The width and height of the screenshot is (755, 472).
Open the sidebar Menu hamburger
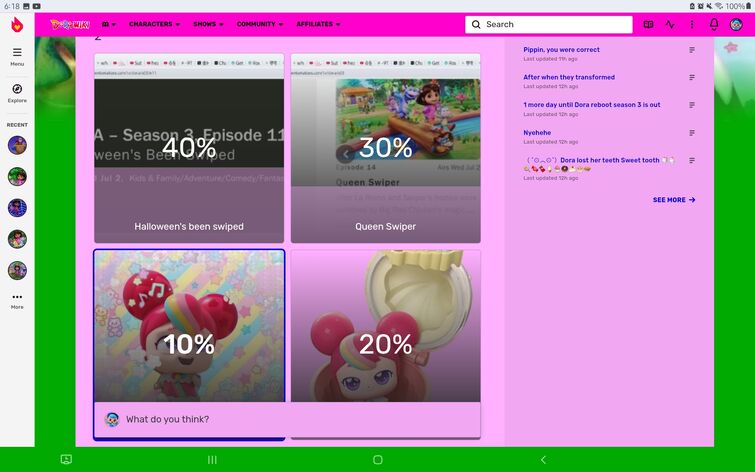pos(17,56)
